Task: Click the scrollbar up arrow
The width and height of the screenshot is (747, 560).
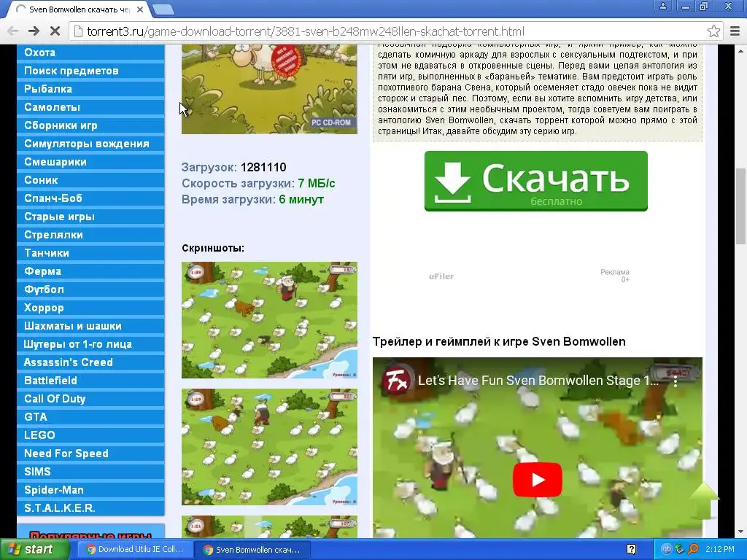Action: [x=741, y=50]
